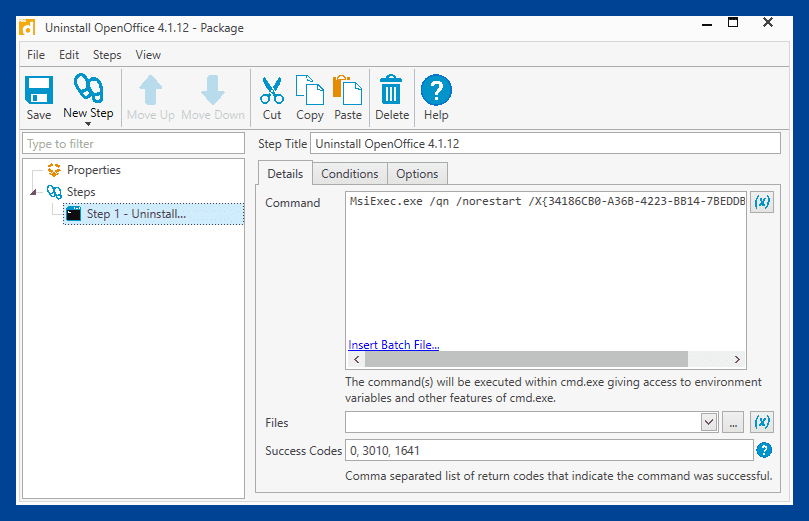This screenshot has width=809, height=521.
Task: Click the Copy icon
Action: (310, 90)
